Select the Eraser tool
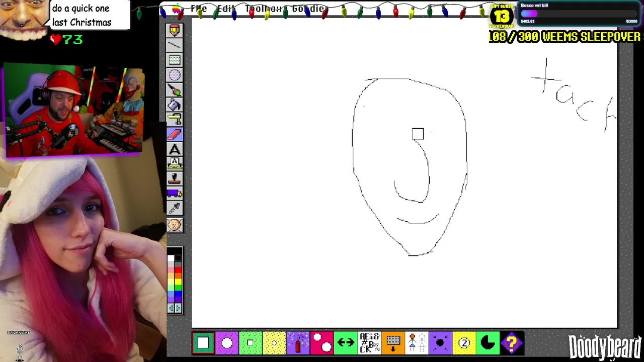644x362 pixels. pos(175,134)
